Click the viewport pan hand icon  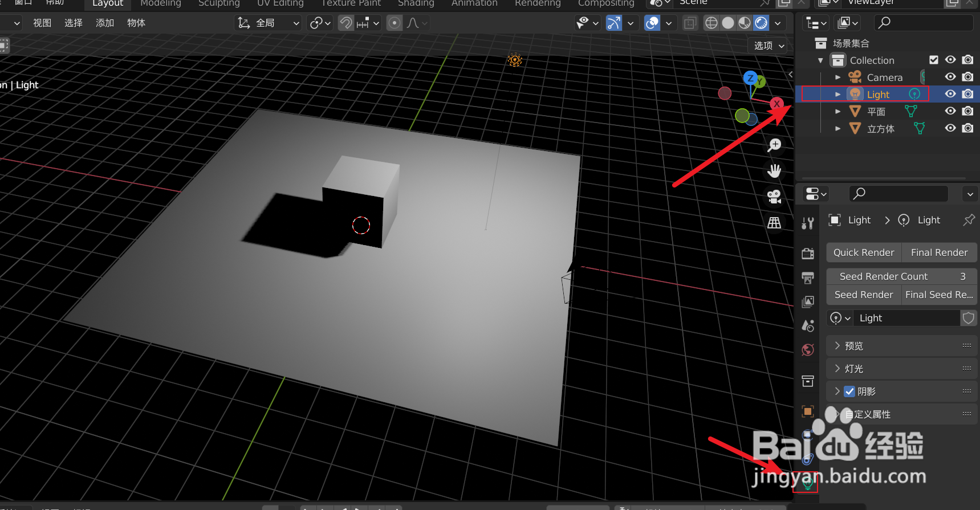click(x=774, y=170)
